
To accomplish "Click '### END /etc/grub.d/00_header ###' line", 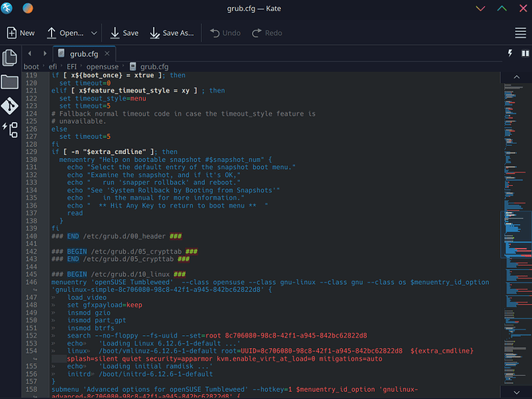I will click(x=116, y=236).
